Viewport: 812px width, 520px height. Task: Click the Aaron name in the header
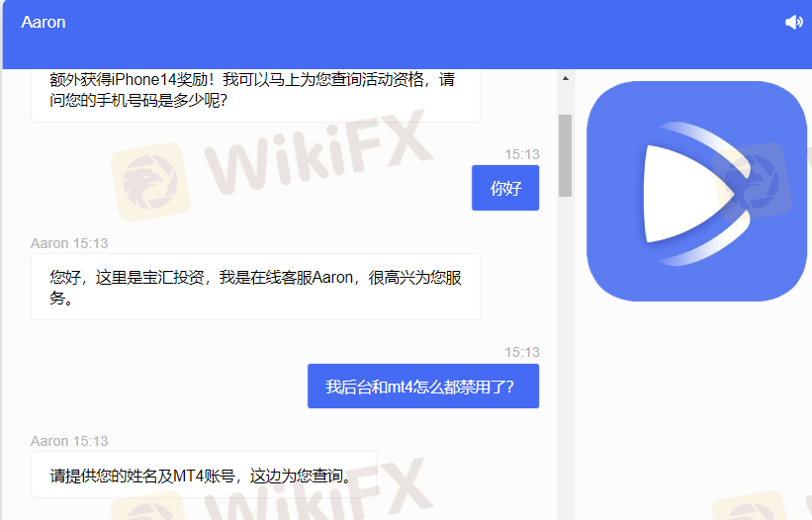[x=44, y=23]
